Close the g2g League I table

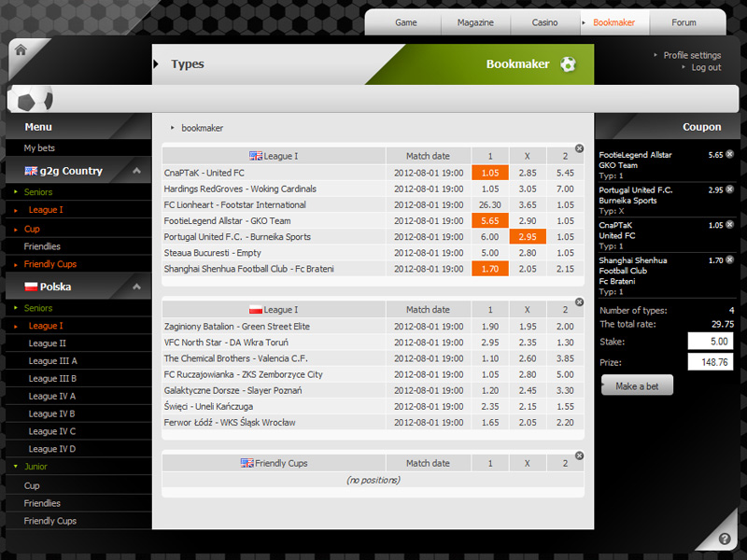click(579, 148)
